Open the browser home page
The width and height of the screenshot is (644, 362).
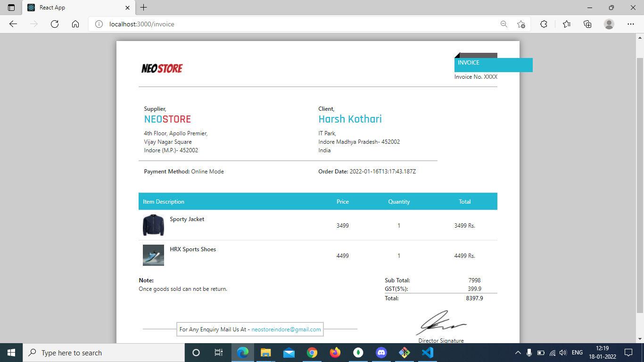click(x=75, y=24)
